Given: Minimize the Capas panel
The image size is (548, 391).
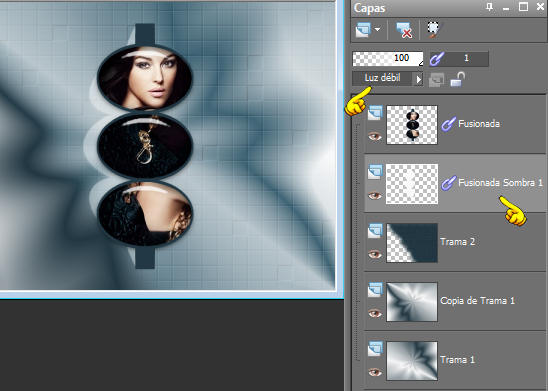Looking at the screenshot, I should coord(506,8).
